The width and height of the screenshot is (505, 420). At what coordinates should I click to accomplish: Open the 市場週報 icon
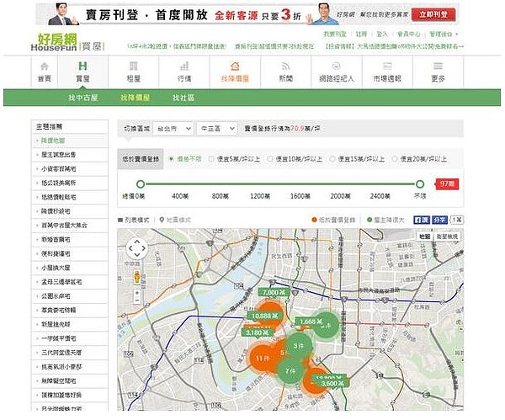(387, 66)
